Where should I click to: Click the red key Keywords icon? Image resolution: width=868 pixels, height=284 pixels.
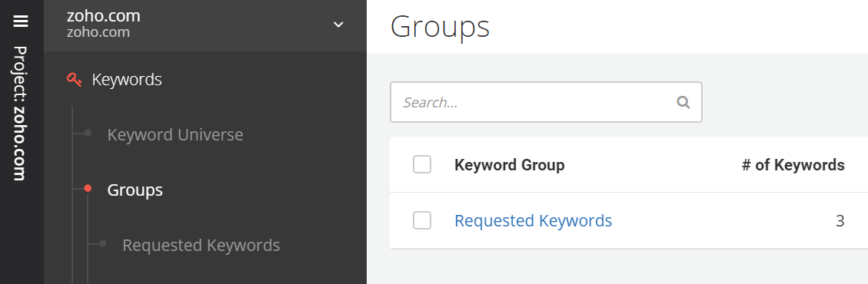click(74, 80)
